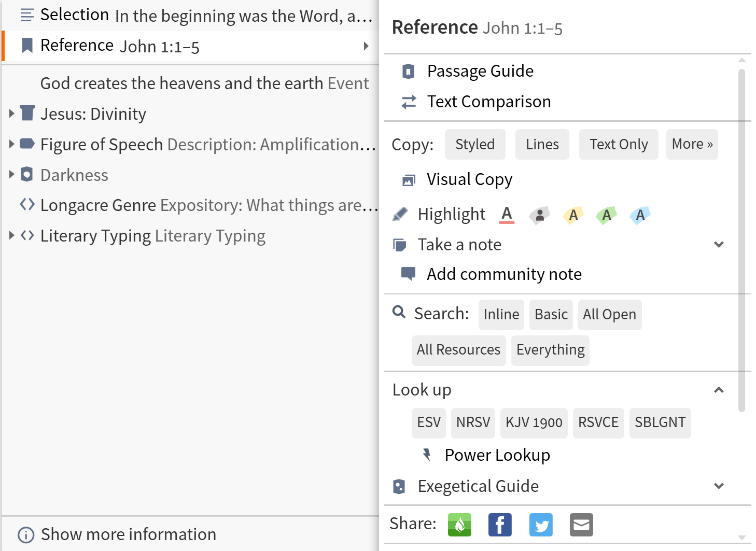Click the Reference bookmark icon

coord(27,46)
